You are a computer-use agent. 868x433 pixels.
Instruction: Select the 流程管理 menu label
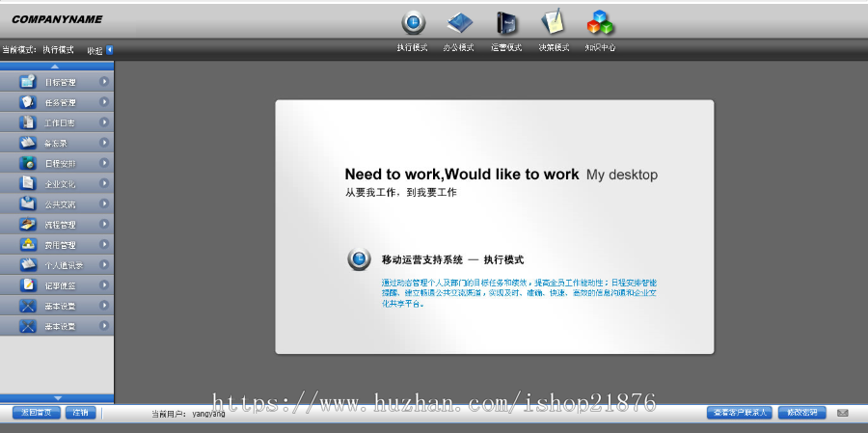61,225
